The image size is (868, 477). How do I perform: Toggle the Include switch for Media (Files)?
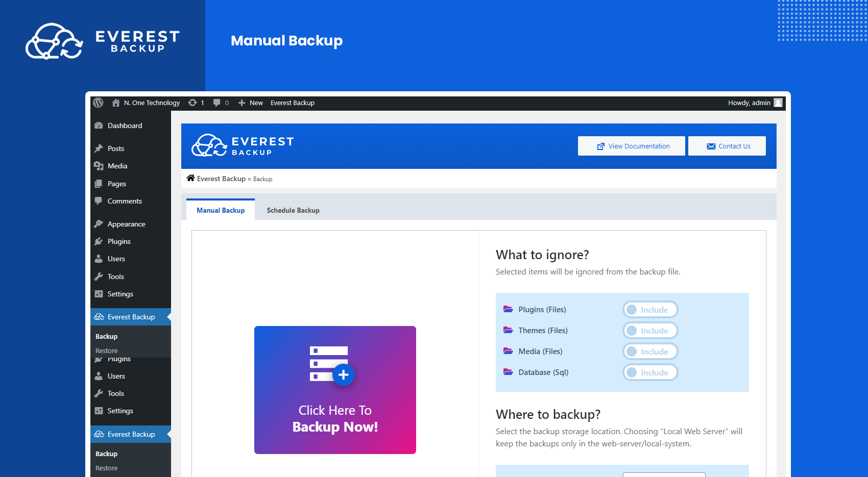pos(650,352)
